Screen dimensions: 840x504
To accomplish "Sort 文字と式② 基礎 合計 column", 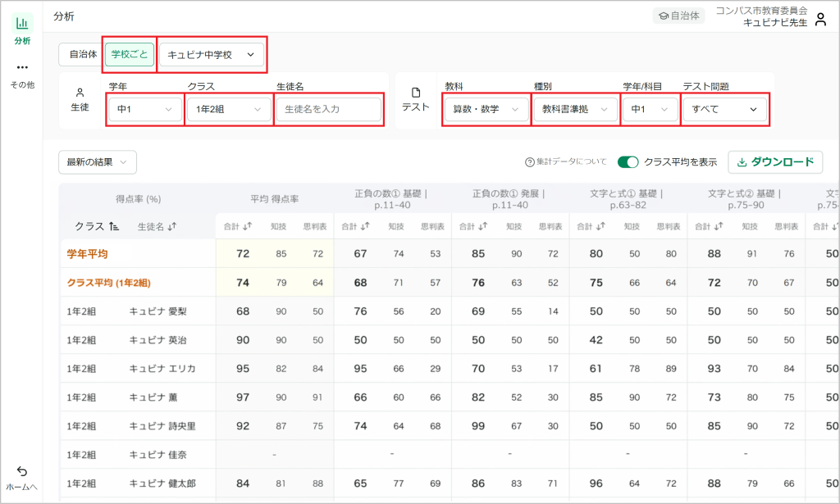I will click(x=719, y=227).
